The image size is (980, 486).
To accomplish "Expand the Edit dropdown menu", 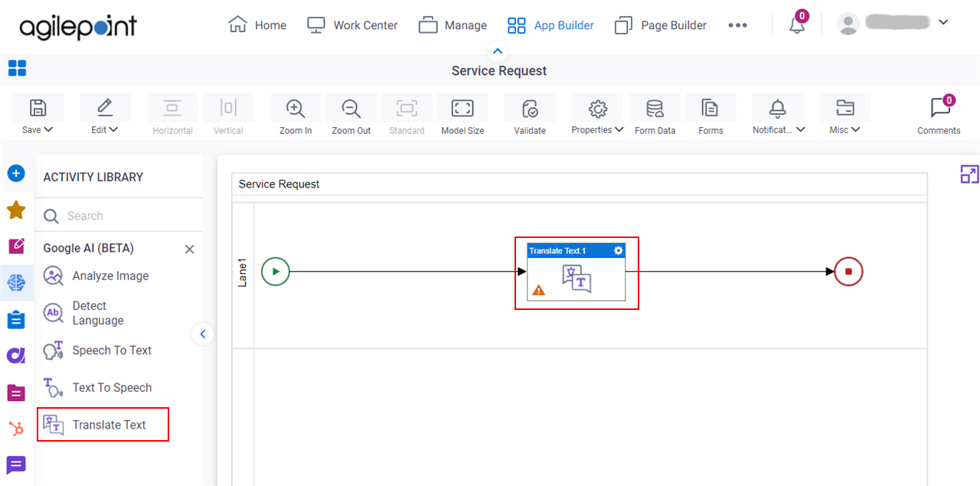I will (114, 129).
